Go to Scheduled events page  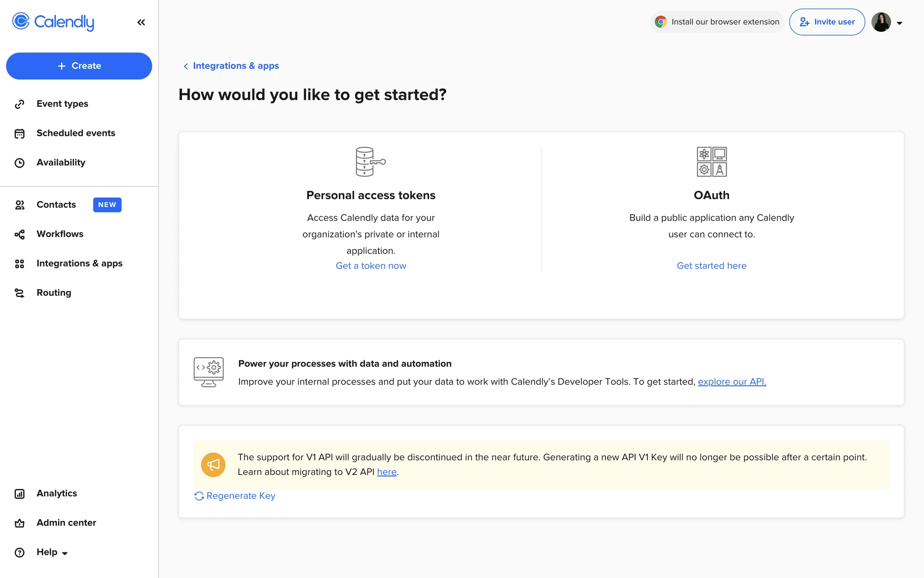(76, 133)
